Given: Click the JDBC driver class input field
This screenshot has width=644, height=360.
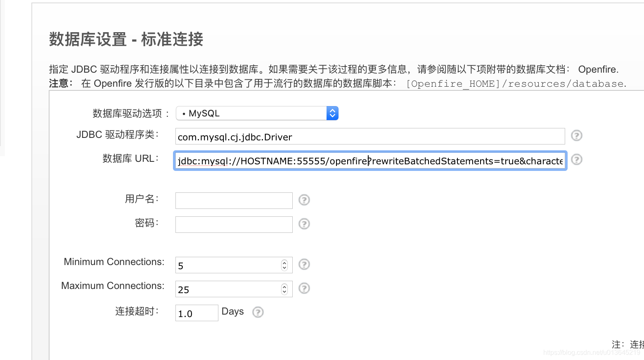Looking at the screenshot, I should click(370, 136).
